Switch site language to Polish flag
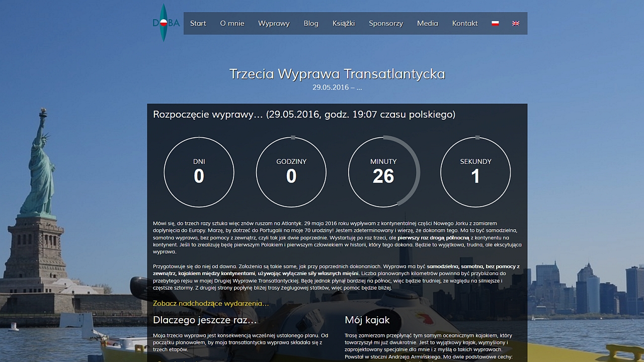Image resolution: width=644 pixels, height=362 pixels. [495, 23]
